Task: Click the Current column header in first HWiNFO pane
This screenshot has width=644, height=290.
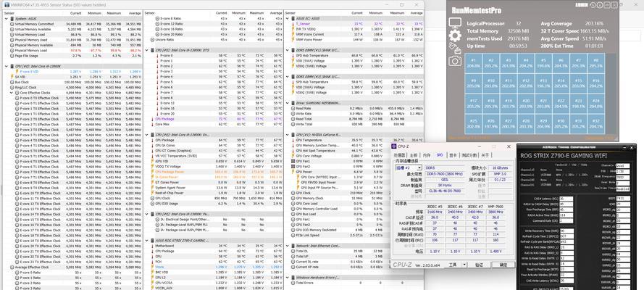Action: [x=75, y=13]
